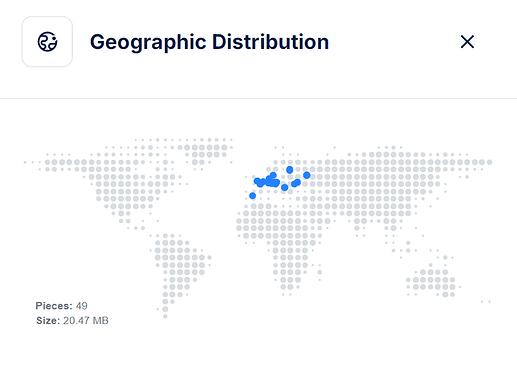The image size is (517, 369).
Task: Select the easternmost blue node marker
Action: 307,175
